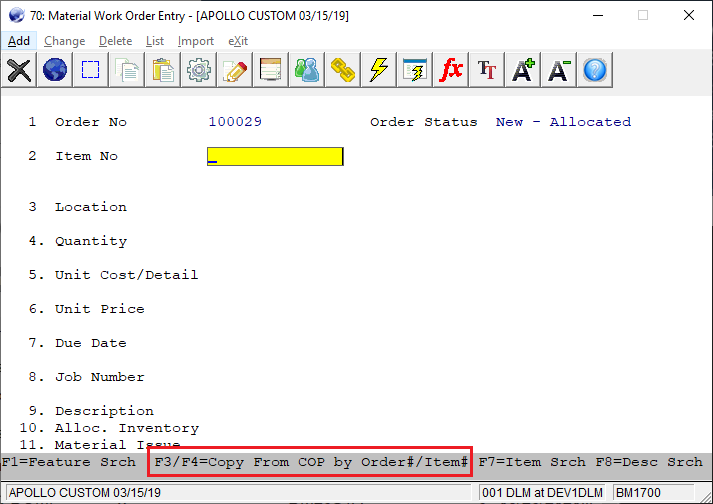Viewport: 713px width, 504px height.
Task: Click status bar '001 DLM at DEV1DLM' panel
Action: coord(542,493)
